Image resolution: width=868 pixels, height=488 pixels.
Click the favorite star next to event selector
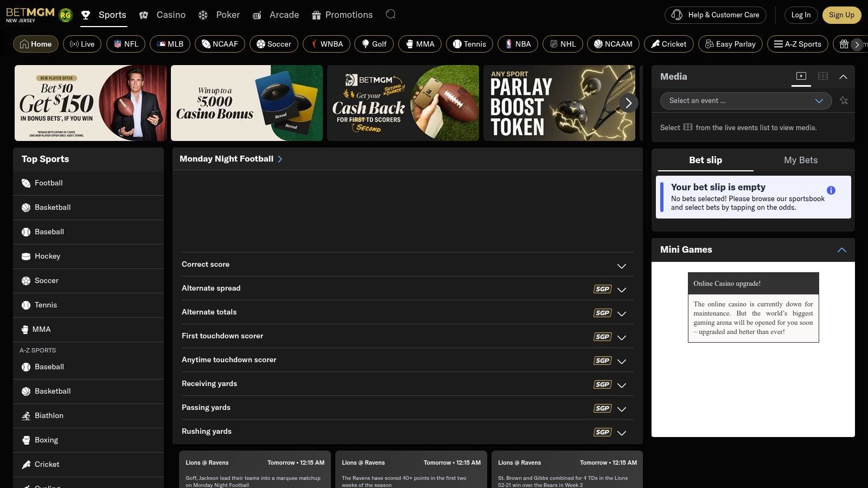coord(843,101)
